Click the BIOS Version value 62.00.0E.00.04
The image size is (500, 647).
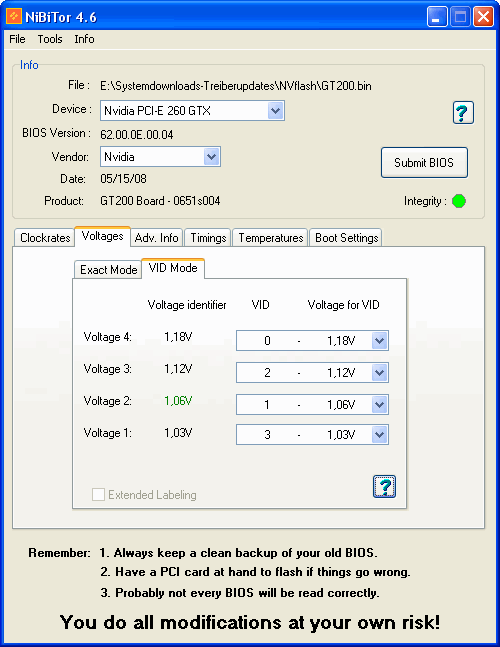click(137, 135)
